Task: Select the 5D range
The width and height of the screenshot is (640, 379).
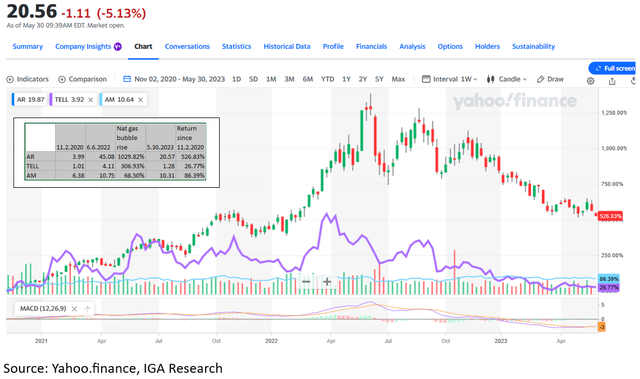Action: 253,79
